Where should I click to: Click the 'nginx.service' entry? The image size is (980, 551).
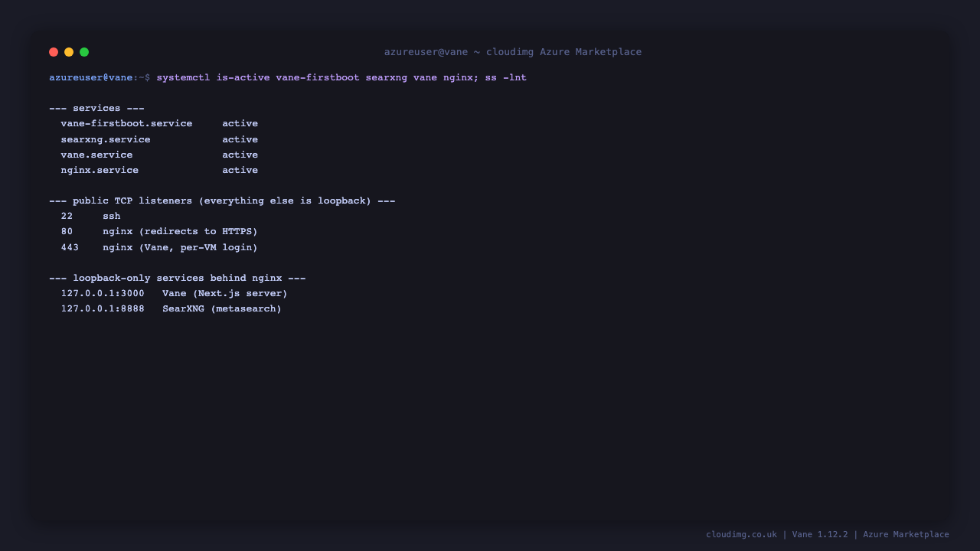coord(100,170)
